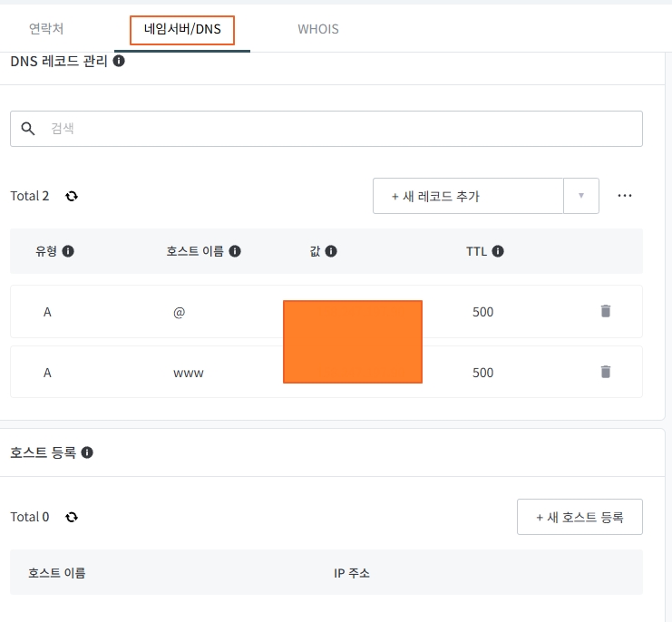This screenshot has width=672, height=622.
Task: Click the @ host name cell
Action: coord(180,312)
